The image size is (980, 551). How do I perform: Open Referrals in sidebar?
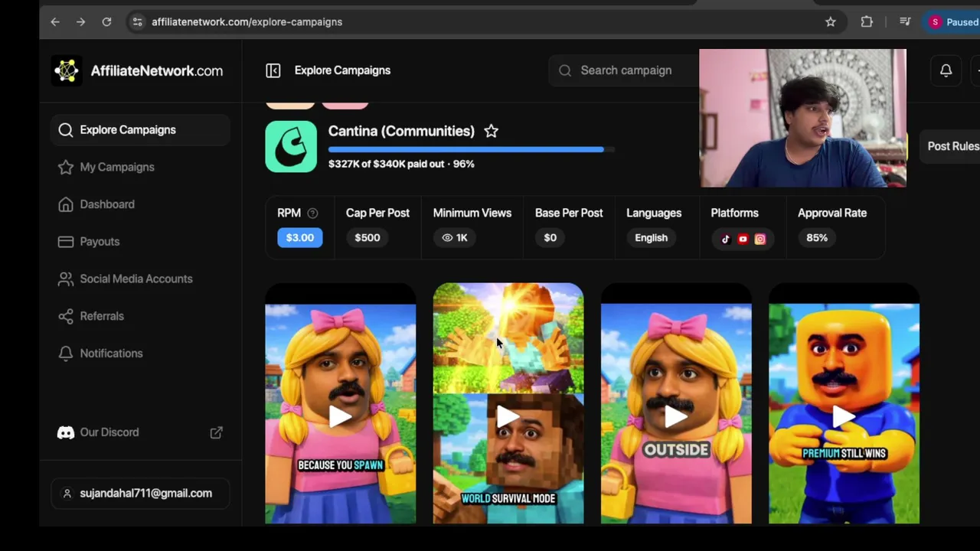141,316
